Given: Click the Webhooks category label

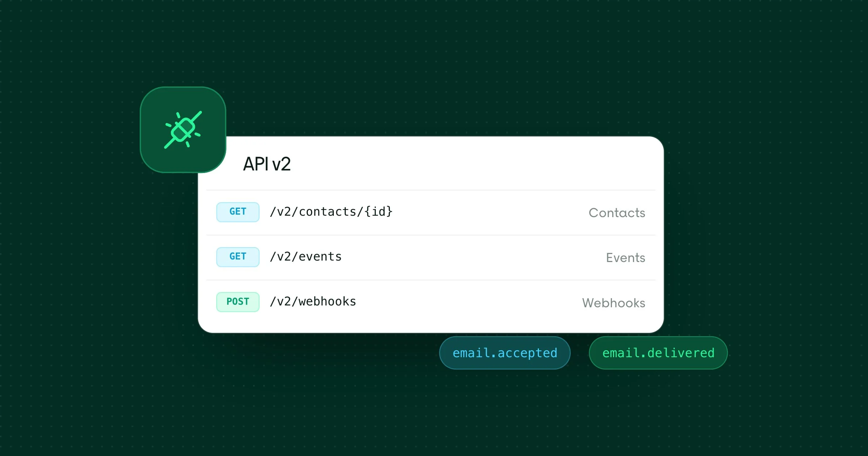Looking at the screenshot, I should [613, 303].
